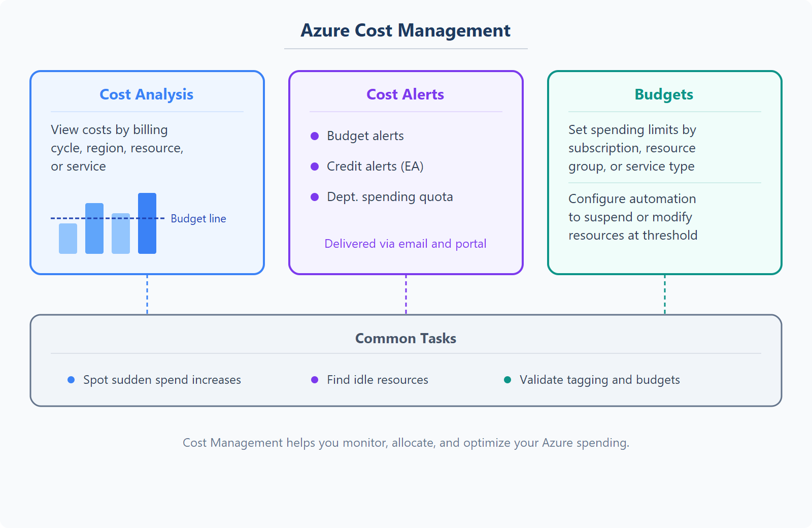Click the tallest dark blue chart bar

147,223
